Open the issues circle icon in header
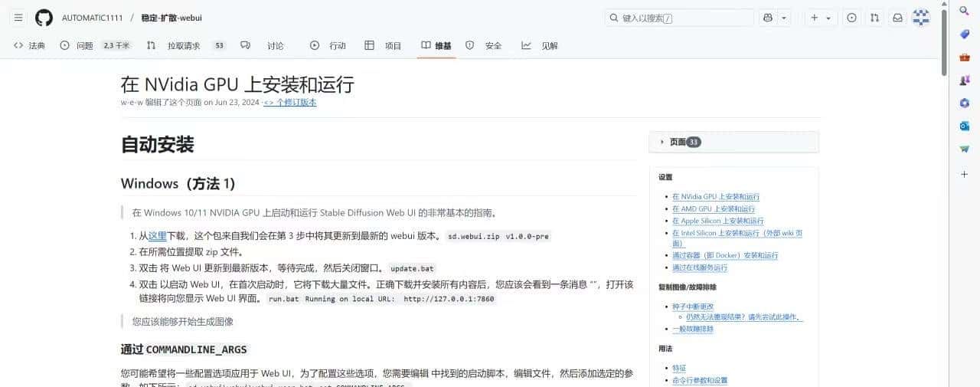 click(851, 18)
